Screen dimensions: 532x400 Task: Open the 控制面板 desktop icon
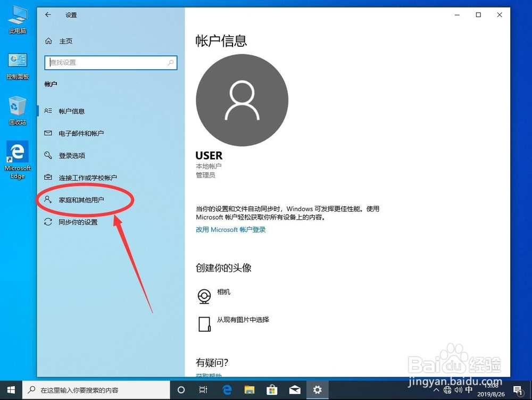point(18,66)
